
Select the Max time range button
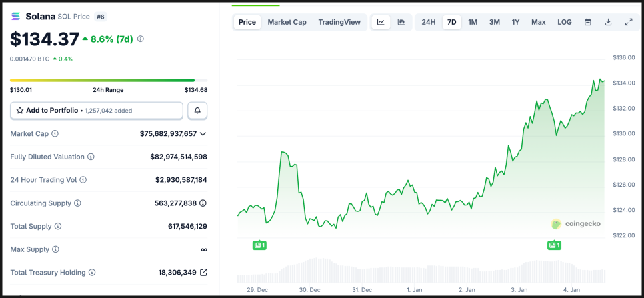pyautogui.click(x=538, y=22)
